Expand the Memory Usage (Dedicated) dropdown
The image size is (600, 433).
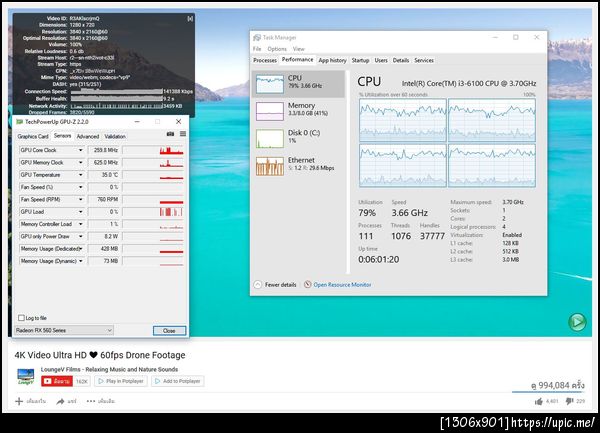80,249
